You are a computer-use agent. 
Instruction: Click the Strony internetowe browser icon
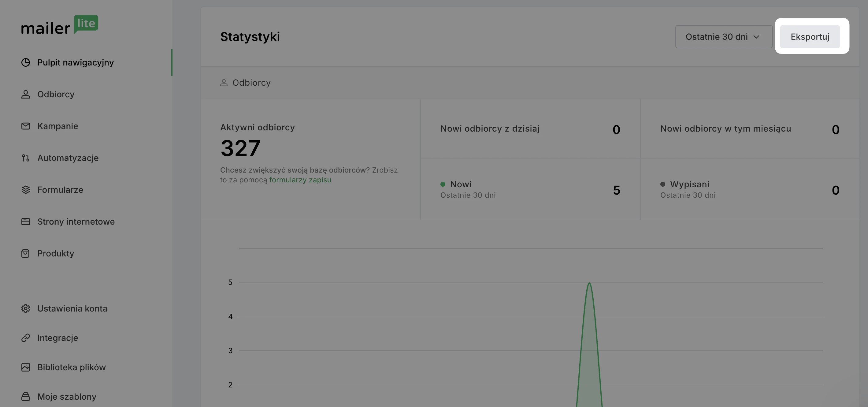[x=26, y=222]
